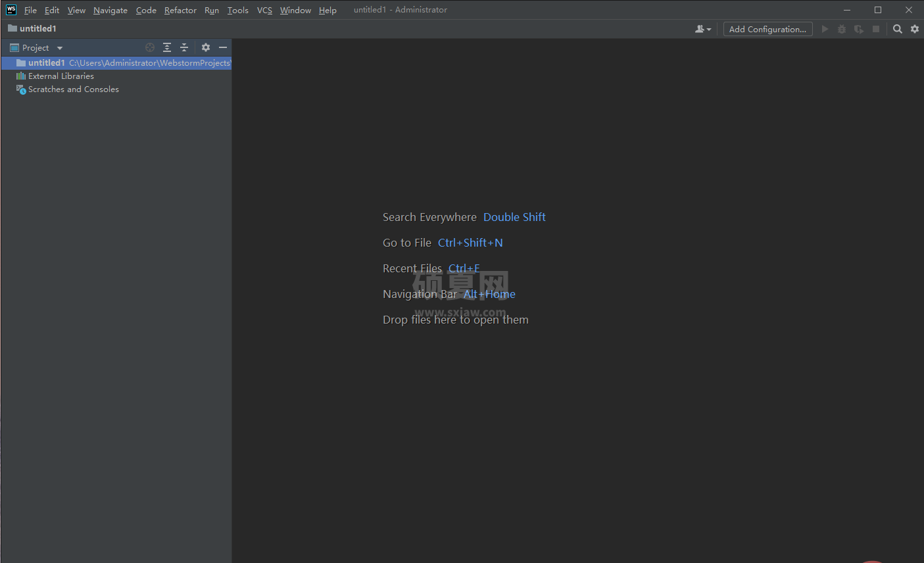This screenshot has width=924, height=563.
Task: Click Double Shift shortcut text
Action: click(514, 217)
